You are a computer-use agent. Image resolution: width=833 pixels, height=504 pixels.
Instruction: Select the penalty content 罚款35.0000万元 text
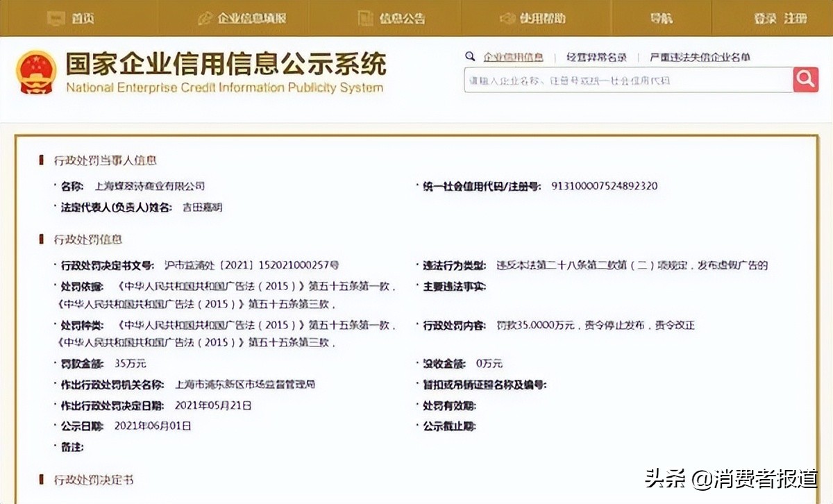tap(596, 325)
